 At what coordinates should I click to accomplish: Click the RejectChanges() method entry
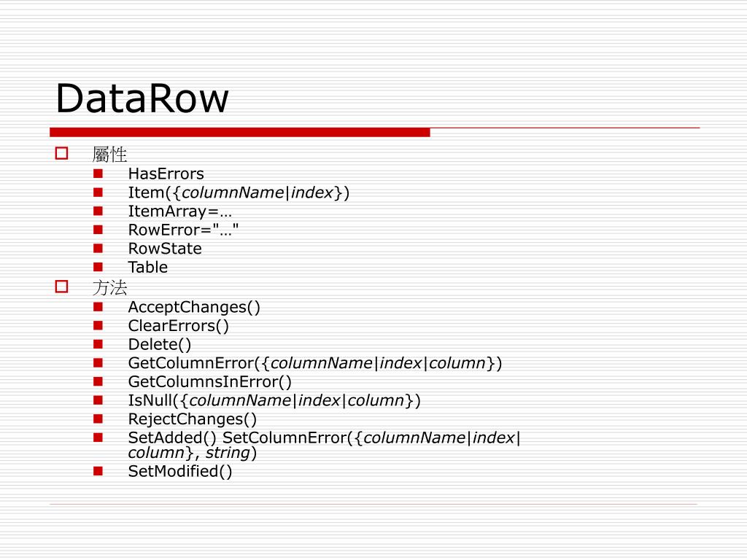193,419
